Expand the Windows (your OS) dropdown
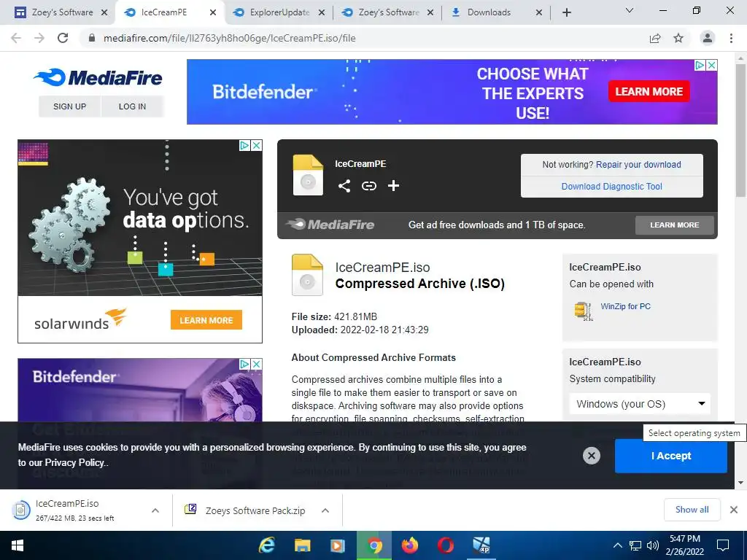Image resolution: width=747 pixels, height=560 pixels. click(x=640, y=404)
